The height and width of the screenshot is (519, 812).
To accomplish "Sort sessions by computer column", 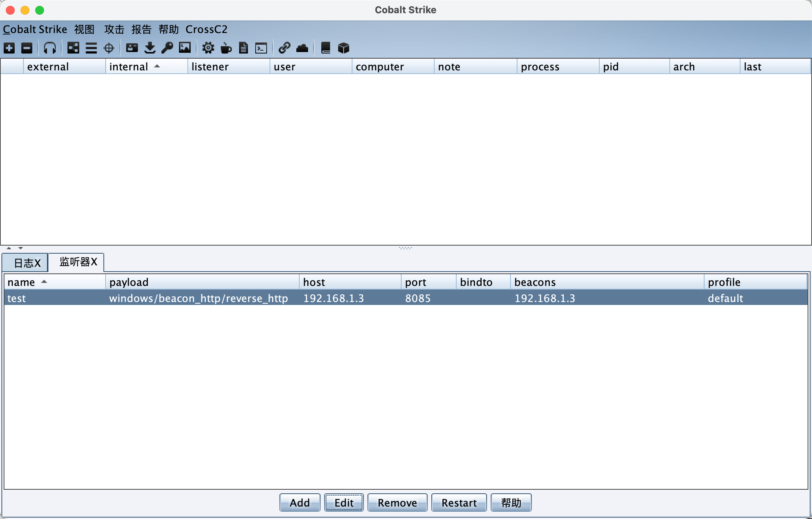I will [393, 67].
